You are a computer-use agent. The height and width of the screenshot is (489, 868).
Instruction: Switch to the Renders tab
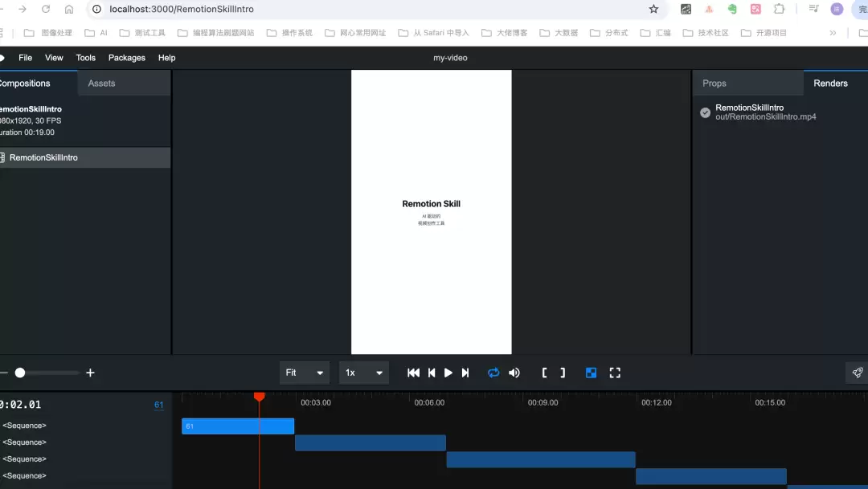coord(835,83)
